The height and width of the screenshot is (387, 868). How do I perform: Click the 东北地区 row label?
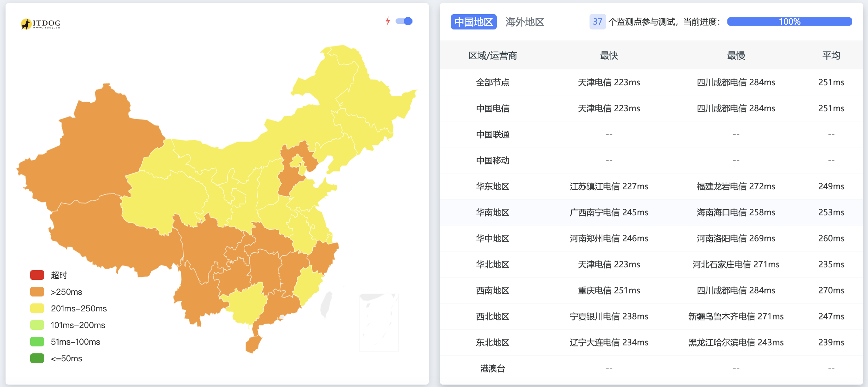493,342
